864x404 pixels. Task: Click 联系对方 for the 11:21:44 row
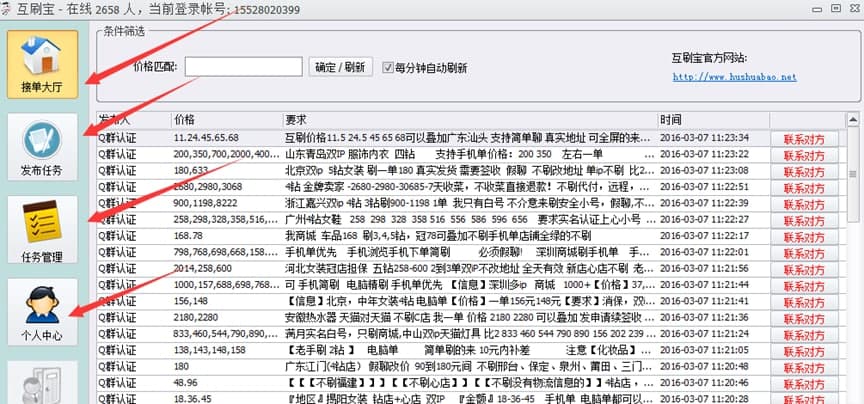[x=804, y=287]
